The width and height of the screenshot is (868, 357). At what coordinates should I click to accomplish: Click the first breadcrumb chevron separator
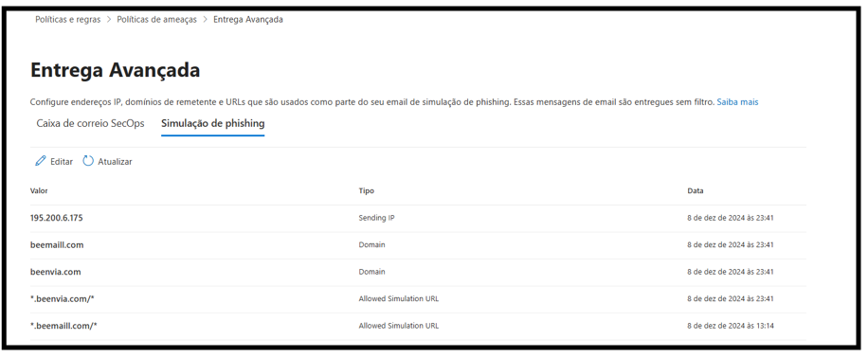109,19
